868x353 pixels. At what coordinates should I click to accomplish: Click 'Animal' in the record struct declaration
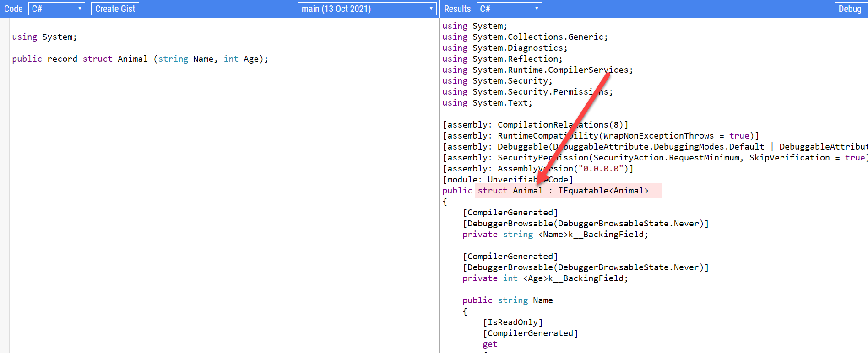pos(132,59)
